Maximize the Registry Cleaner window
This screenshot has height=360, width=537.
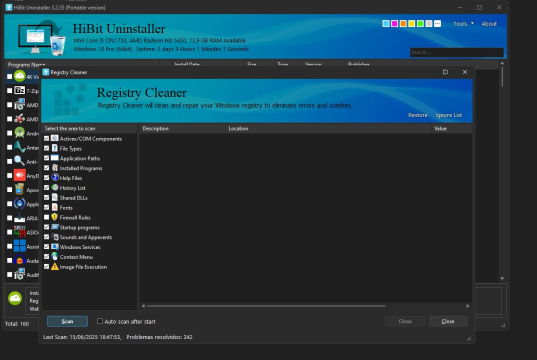click(x=445, y=72)
